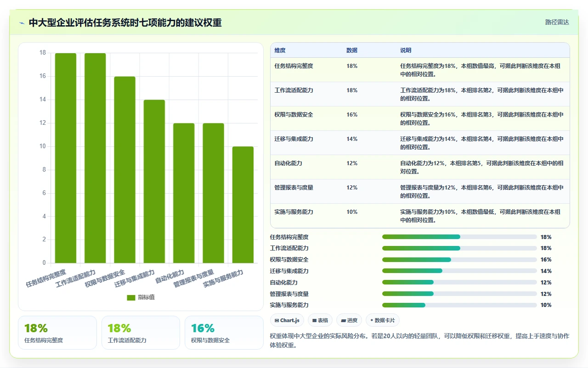The width and height of the screenshot is (588, 368).
Task: Click the 迁移与集成能力 bar in chart
Action: [x=154, y=181]
